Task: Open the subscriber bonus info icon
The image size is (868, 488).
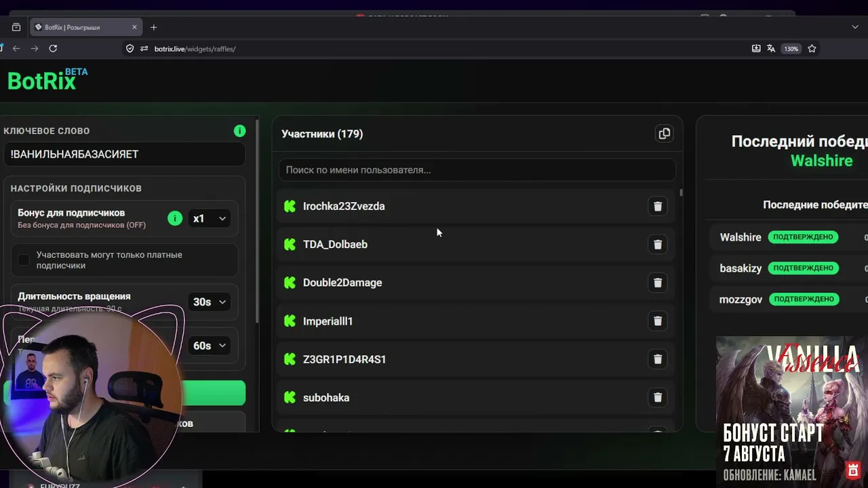Action: (x=175, y=218)
